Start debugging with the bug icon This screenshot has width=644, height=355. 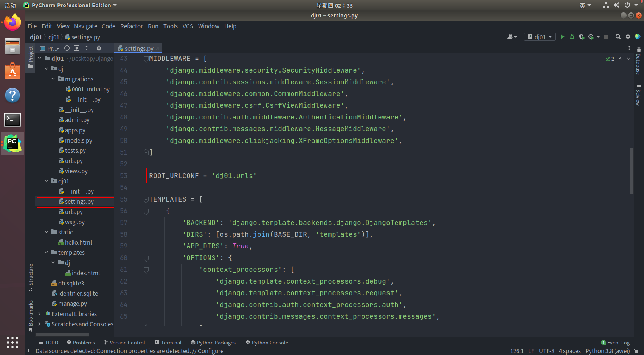pyautogui.click(x=572, y=37)
